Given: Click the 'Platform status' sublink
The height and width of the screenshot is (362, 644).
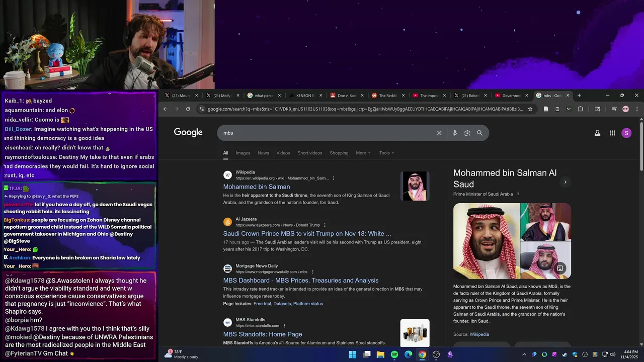Looking at the screenshot, I should (x=308, y=304).
